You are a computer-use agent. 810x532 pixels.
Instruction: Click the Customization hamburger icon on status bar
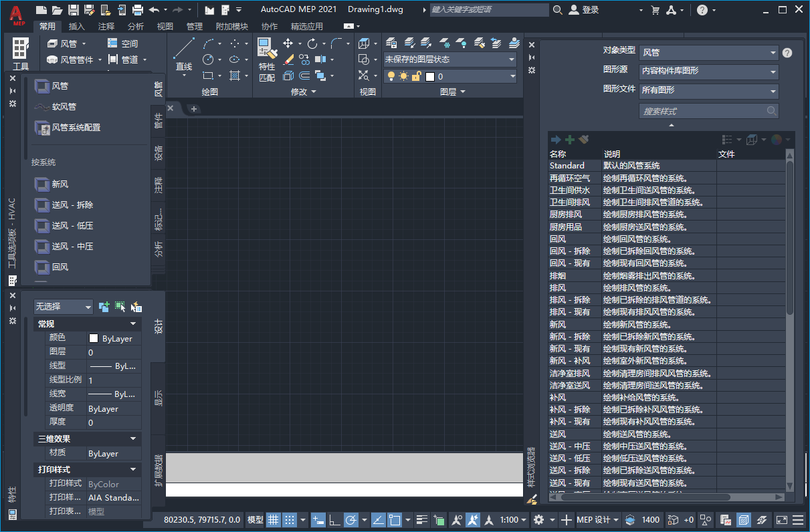798,519
